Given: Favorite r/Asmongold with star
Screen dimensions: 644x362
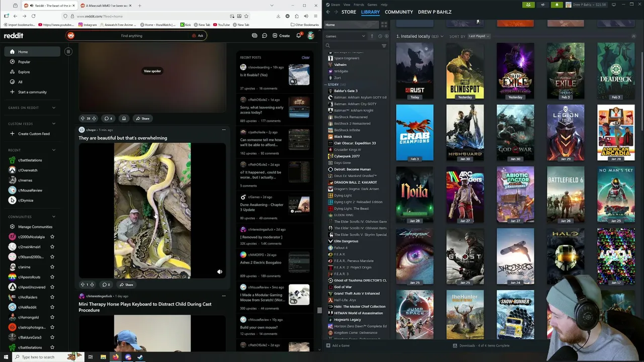Looking at the screenshot, I should click(52, 317).
